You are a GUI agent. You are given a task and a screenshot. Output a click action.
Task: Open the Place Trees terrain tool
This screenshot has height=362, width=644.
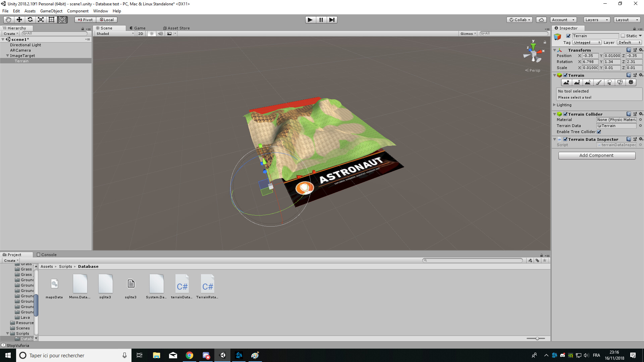click(x=609, y=82)
